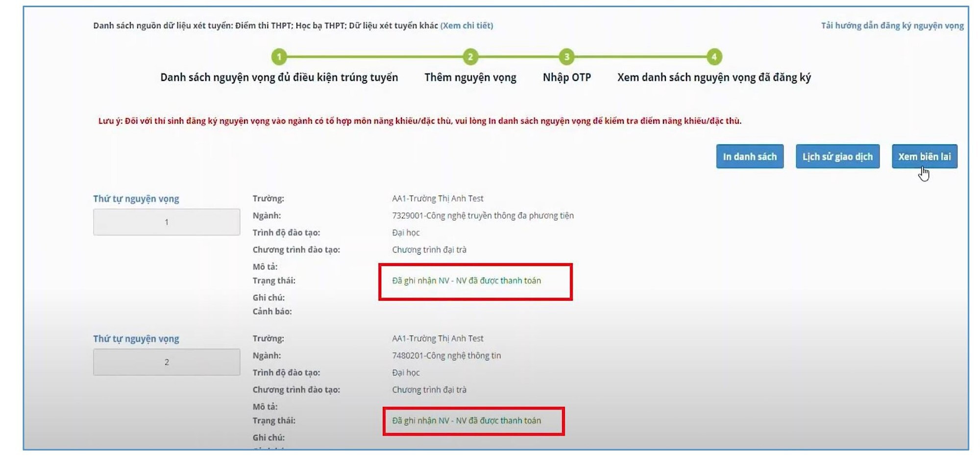The height and width of the screenshot is (463, 980).
Task: Click major '7480201-Công nghệ thông tin'
Action: (x=446, y=356)
